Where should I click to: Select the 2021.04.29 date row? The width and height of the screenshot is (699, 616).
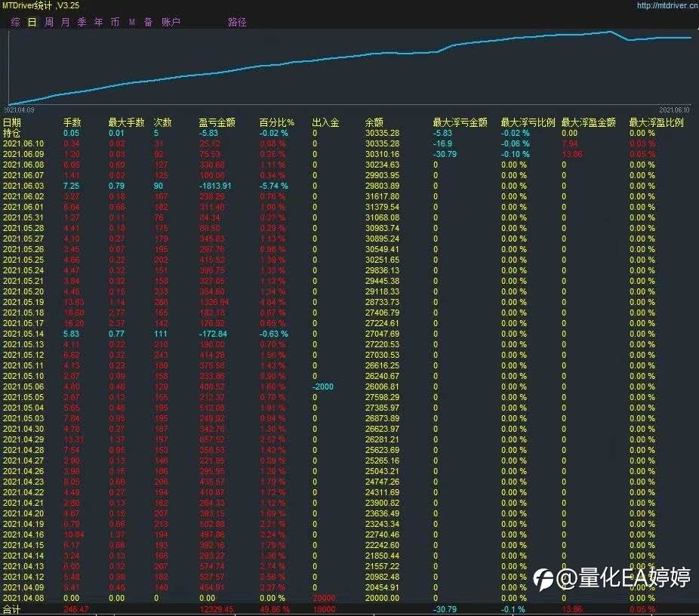(x=23, y=439)
